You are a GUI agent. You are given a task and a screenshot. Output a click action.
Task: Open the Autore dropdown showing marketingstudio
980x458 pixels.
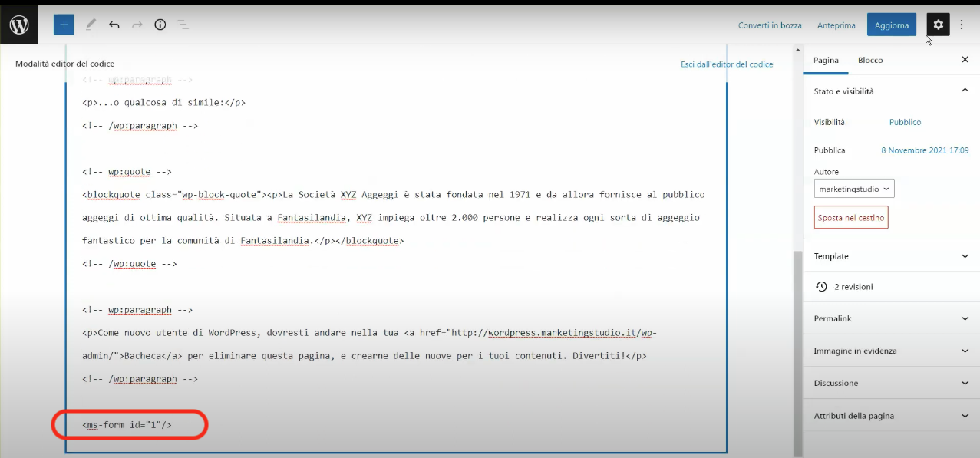pyautogui.click(x=853, y=188)
